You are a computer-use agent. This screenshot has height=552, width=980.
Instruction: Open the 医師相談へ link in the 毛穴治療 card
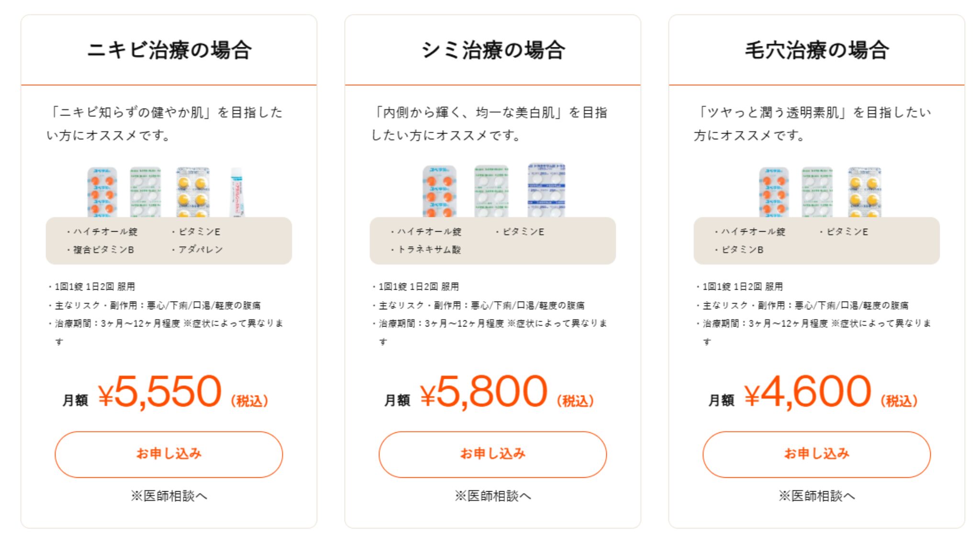[816, 496]
